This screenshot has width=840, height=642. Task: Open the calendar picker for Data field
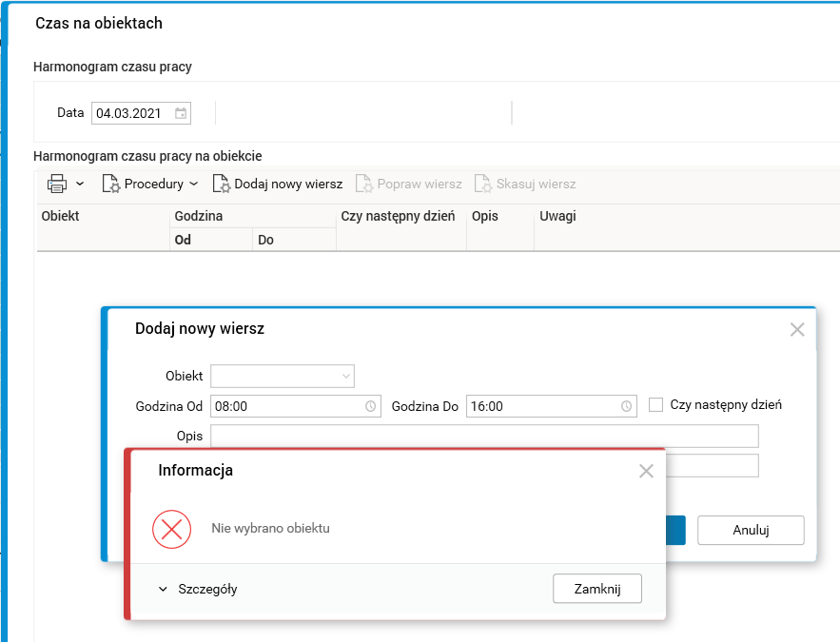tap(181, 113)
